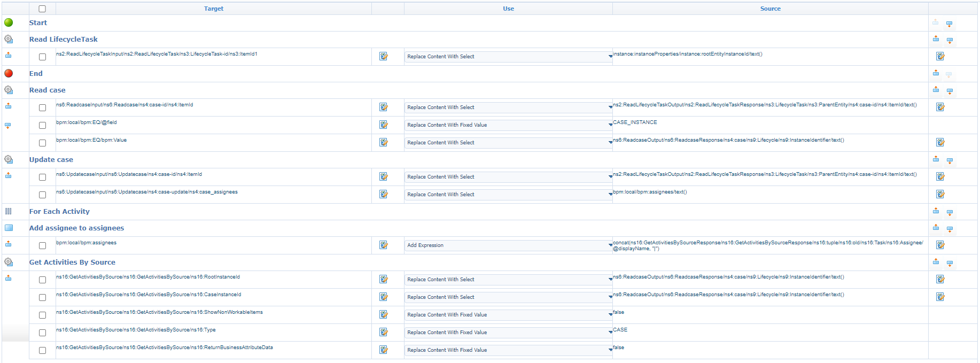Viewport: 980px width, 363px height.
Task: Edit the target of the bpm:EQ/@field row
Action: tap(383, 125)
